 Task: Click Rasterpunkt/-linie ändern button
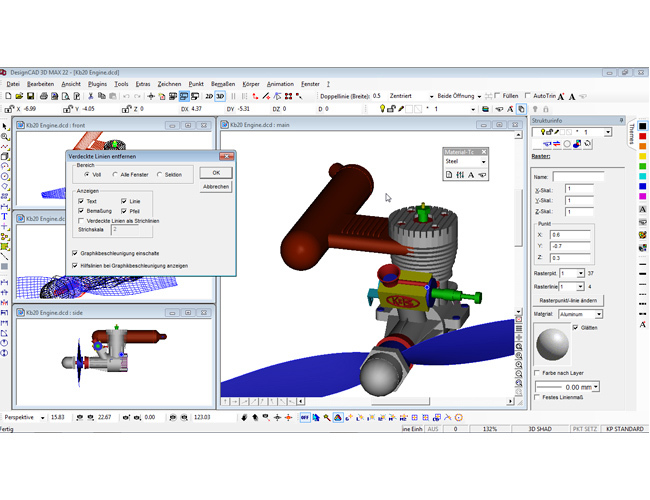568,300
